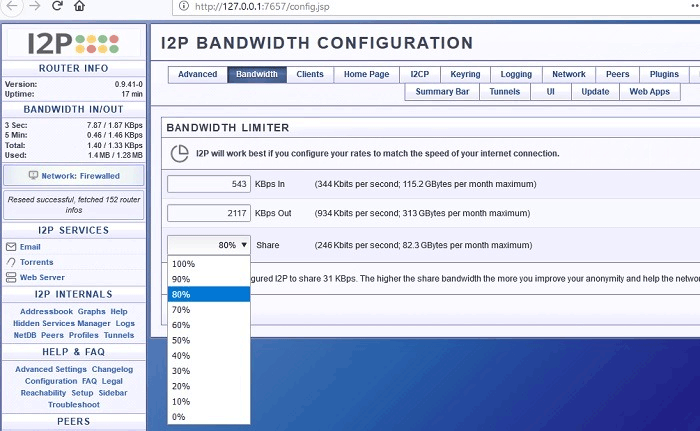The image size is (700, 431).
Task: Open the Profiles link
Action: [x=83, y=335]
